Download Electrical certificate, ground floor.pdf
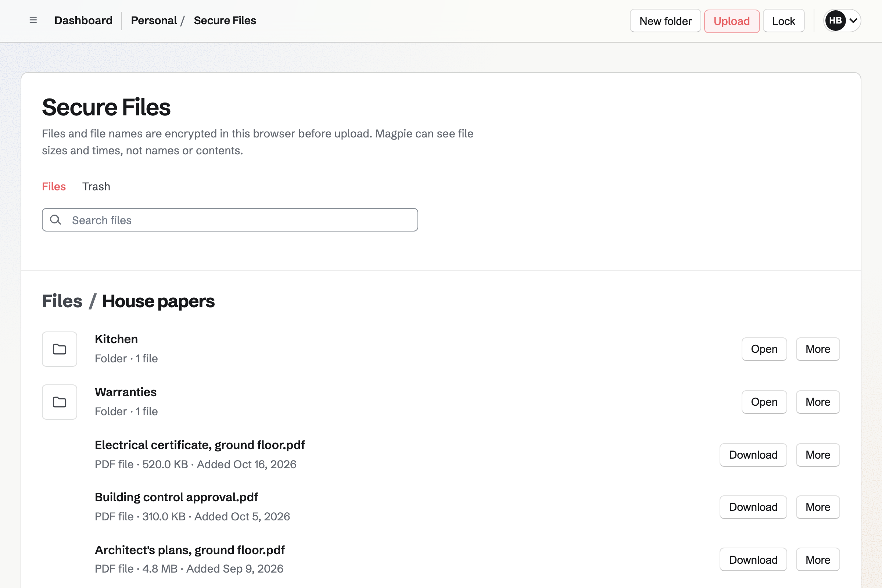Image resolution: width=882 pixels, height=588 pixels. tap(753, 455)
